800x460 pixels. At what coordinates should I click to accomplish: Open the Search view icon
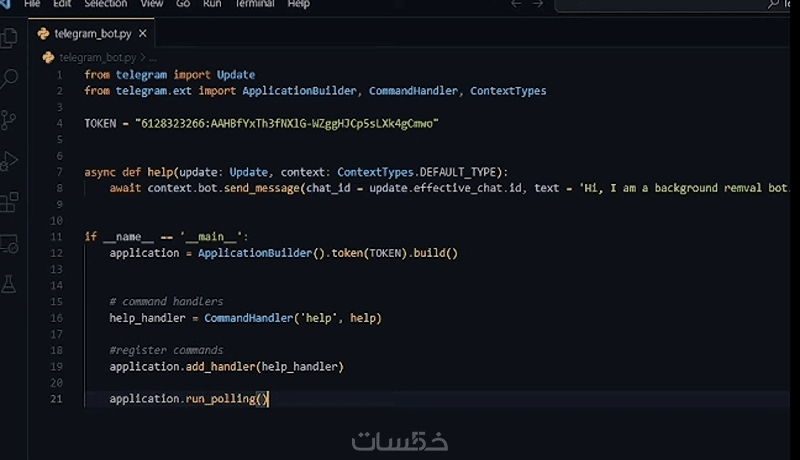tap(10, 79)
